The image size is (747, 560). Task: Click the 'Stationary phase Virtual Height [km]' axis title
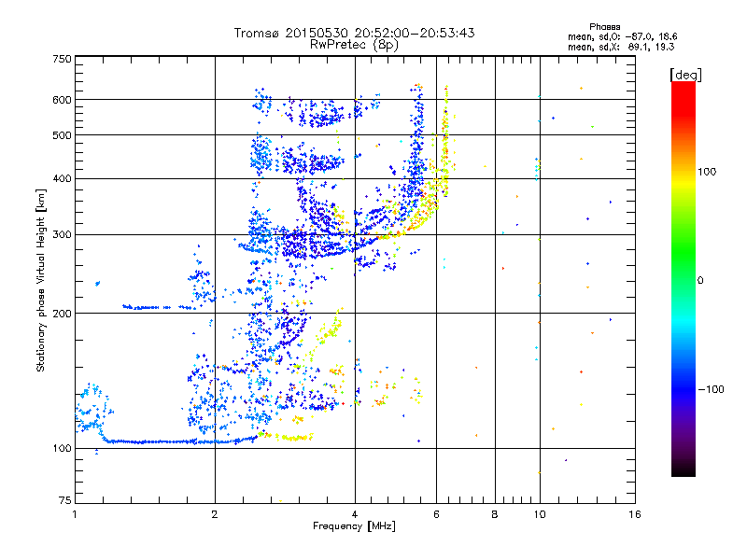click(40, 280)
